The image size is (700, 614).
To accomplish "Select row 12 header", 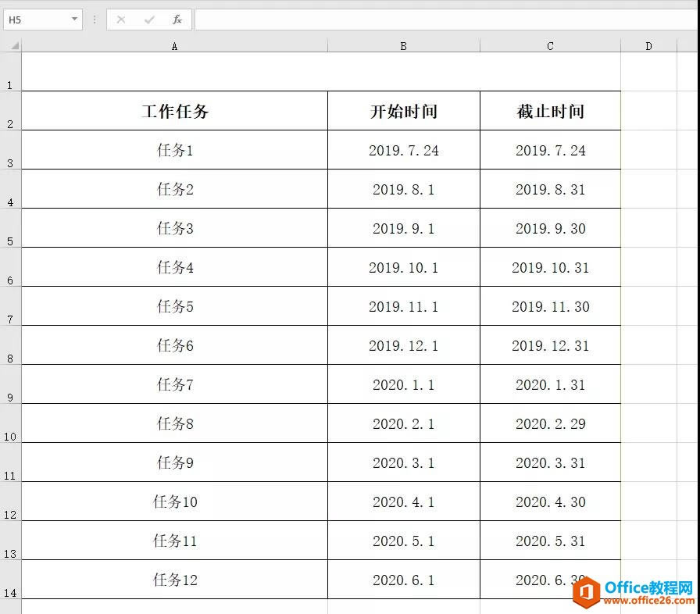I will [10, 501].
